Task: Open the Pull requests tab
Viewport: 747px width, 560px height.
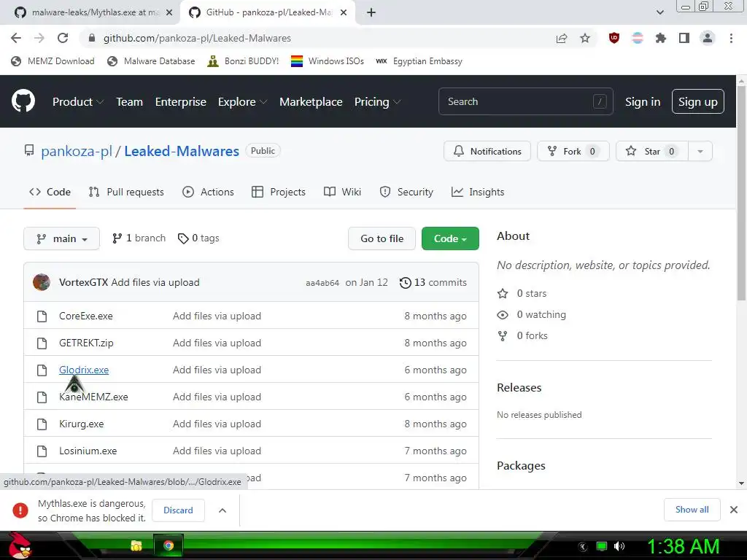Action: (x=126, y=192)
